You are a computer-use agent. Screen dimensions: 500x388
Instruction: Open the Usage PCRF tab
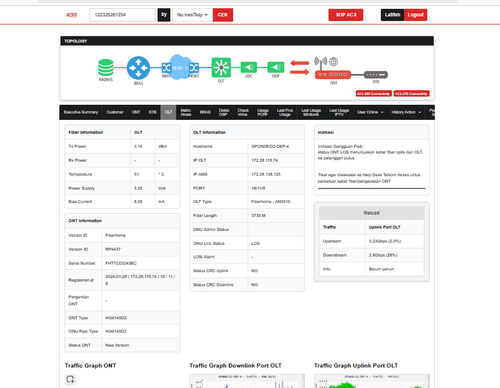pyautogui.click(x=263, y=112)
